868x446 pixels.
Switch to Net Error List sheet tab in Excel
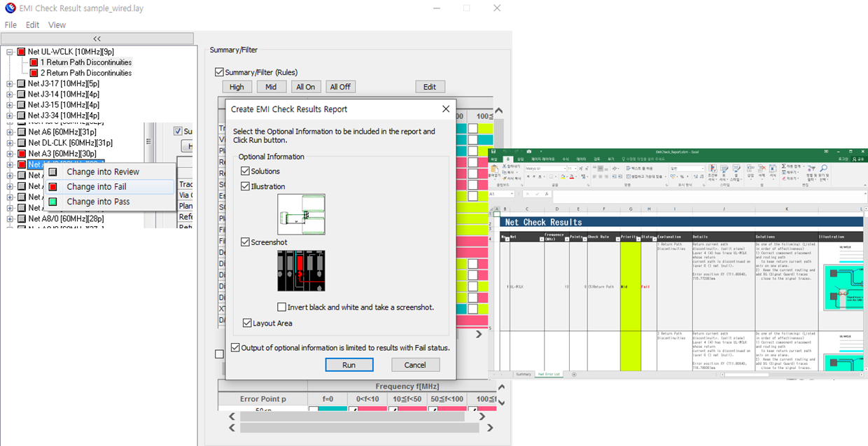(x=548, y=375)
